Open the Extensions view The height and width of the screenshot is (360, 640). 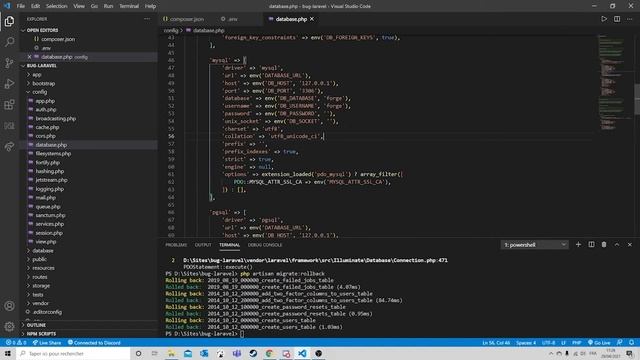click(x=9, y=104)
